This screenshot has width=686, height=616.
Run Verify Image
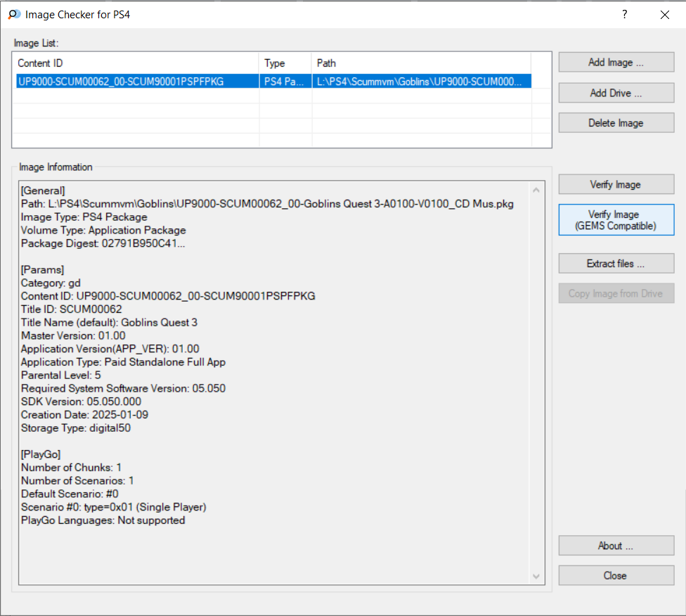[x=616, y=184]
